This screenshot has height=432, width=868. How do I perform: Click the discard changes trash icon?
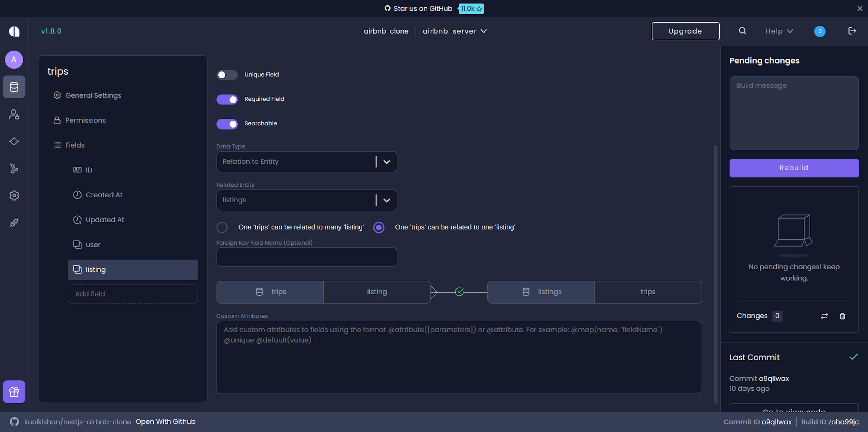pos(842,316)
